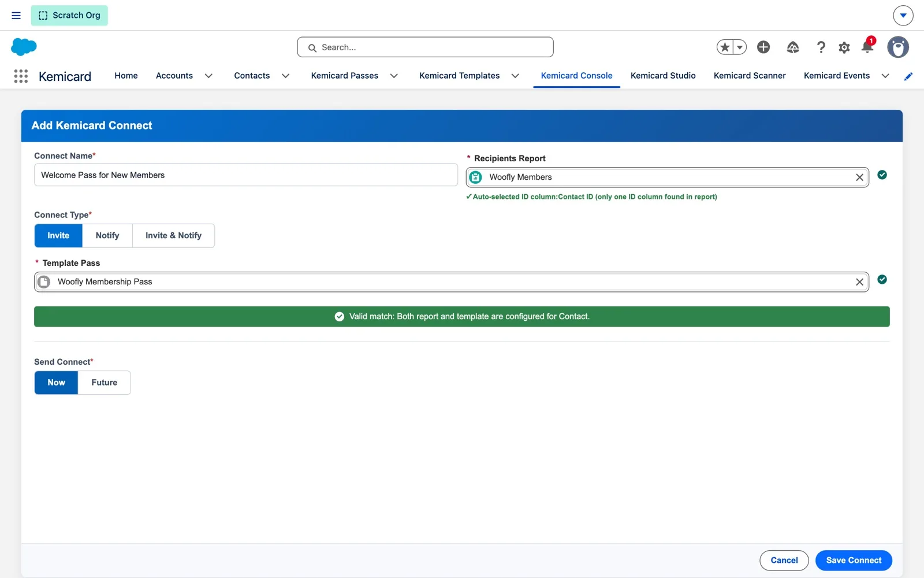Open the Kemicard Console tab
Screen dimensions: 924x578
click(576, 76)
